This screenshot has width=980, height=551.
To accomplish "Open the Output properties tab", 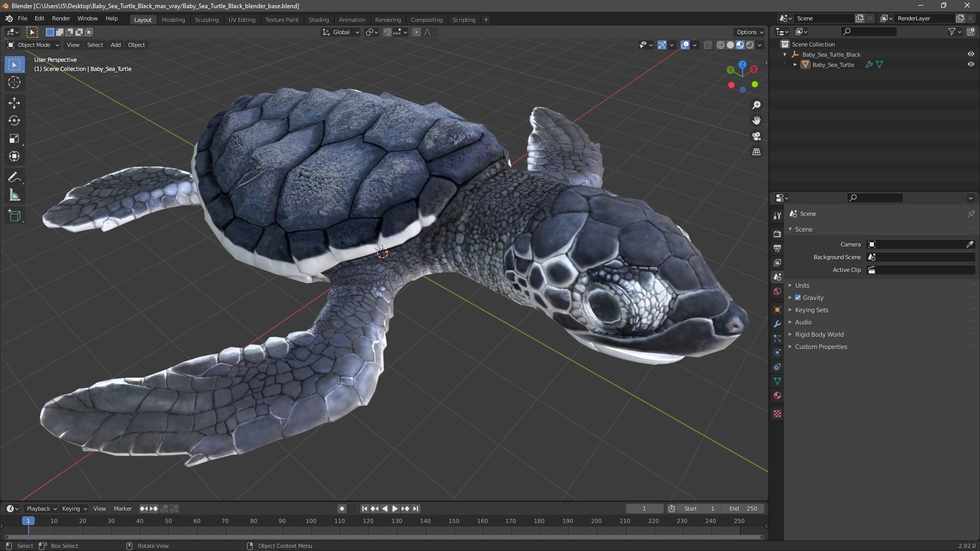I will point(777,248).
